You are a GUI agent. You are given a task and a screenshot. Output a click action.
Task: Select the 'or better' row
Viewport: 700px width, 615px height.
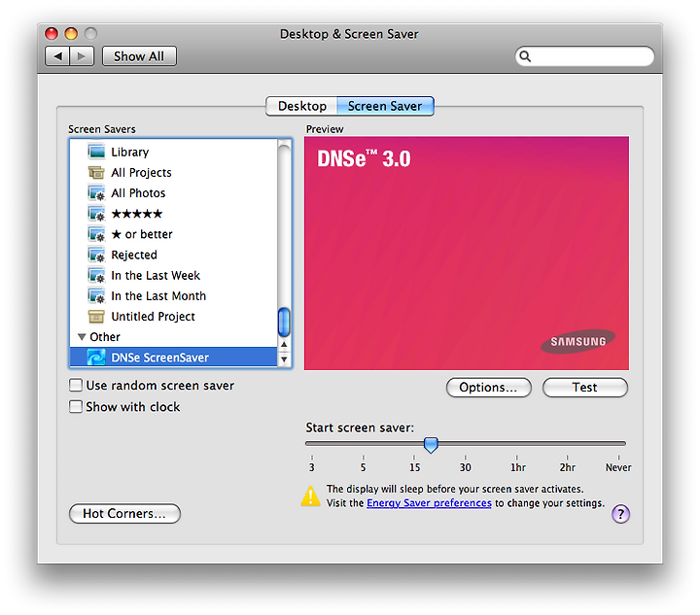pyautogui.click(x=174, y=234)
